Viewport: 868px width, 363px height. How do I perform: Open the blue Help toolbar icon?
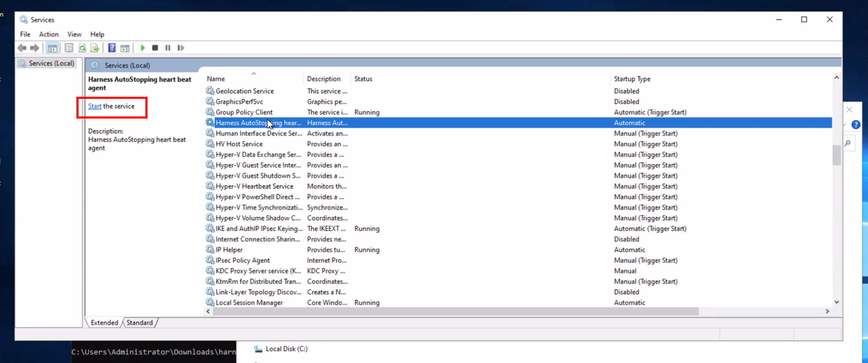[x=112, y=48]
